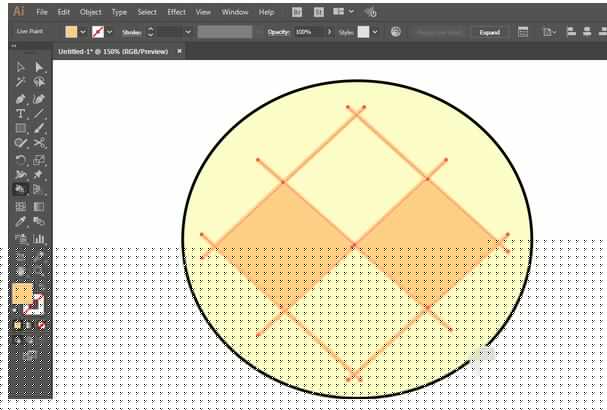Select the Pen tool
The height and width of the screenshot is (410, 607).
(21, 98)
